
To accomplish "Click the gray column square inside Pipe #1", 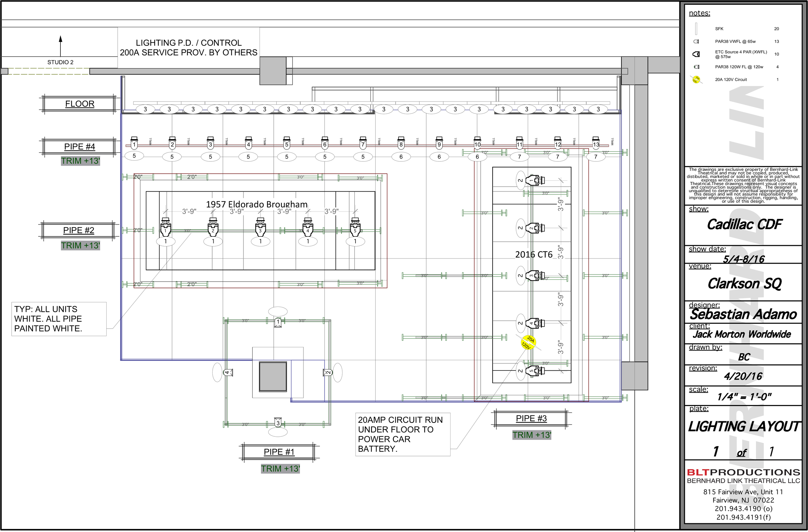I will tap(273, 377).
